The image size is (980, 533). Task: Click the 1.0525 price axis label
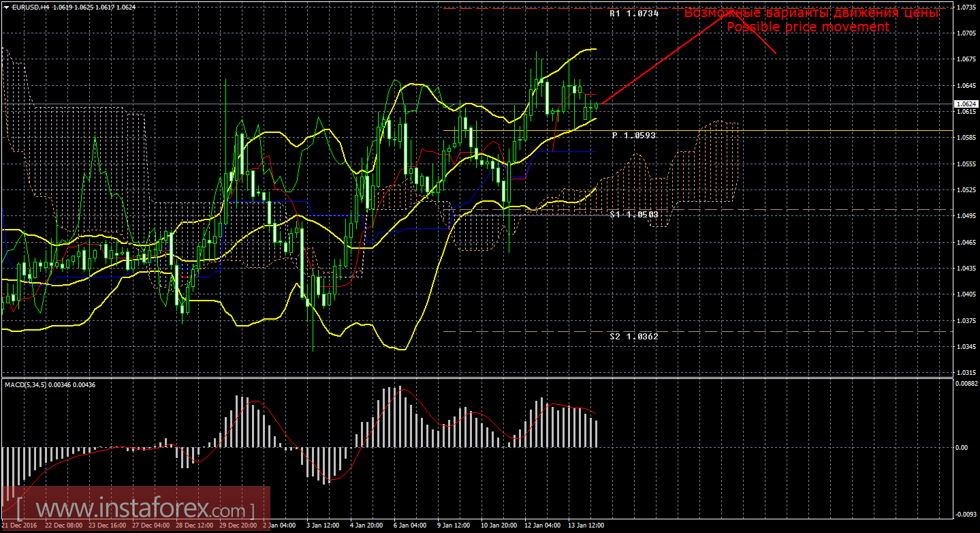coord(966,189)
